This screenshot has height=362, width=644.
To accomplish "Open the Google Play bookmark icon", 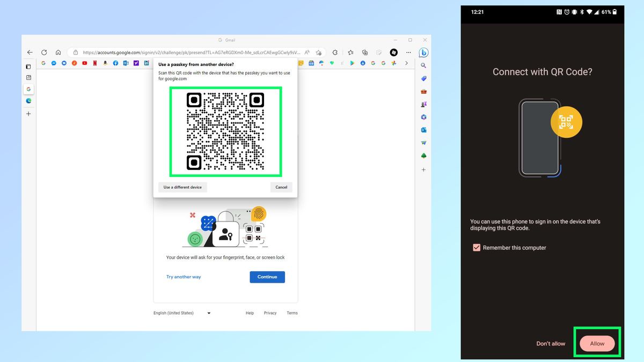I will point(353,63).
